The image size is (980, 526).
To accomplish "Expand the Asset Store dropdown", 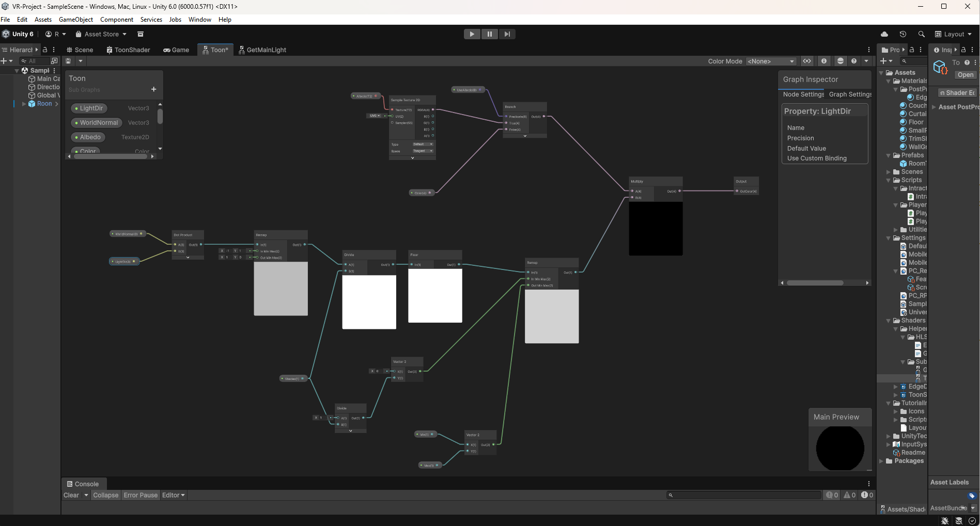I will pyautogui.click(x=125, y=34).
